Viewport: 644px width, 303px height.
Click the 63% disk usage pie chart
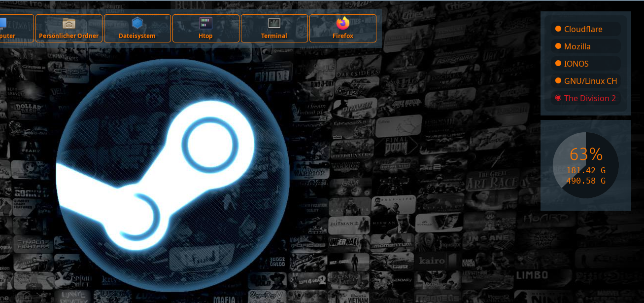(x=585, y=165)
